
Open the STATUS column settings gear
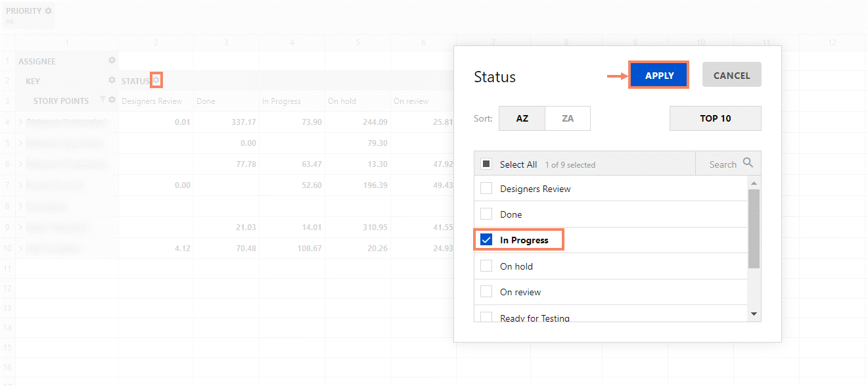(x=156, y=80)
